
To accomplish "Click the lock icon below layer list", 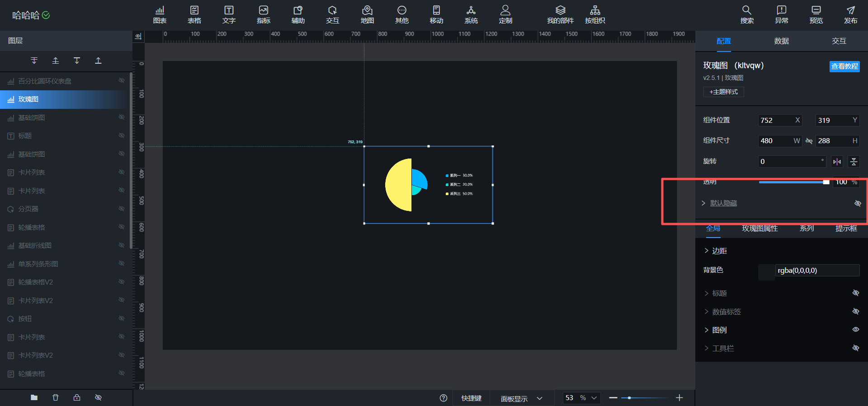I will point(77,397).
